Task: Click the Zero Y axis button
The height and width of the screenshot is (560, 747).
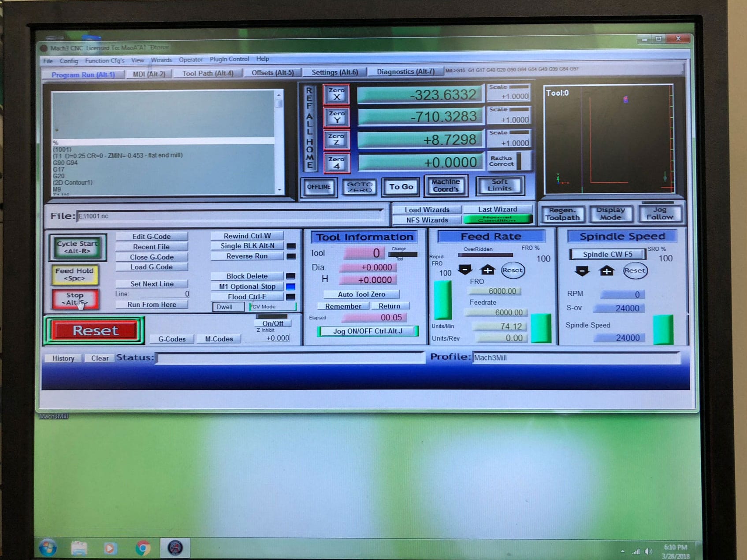Action: pyautogui.click(x=337, y=117)
